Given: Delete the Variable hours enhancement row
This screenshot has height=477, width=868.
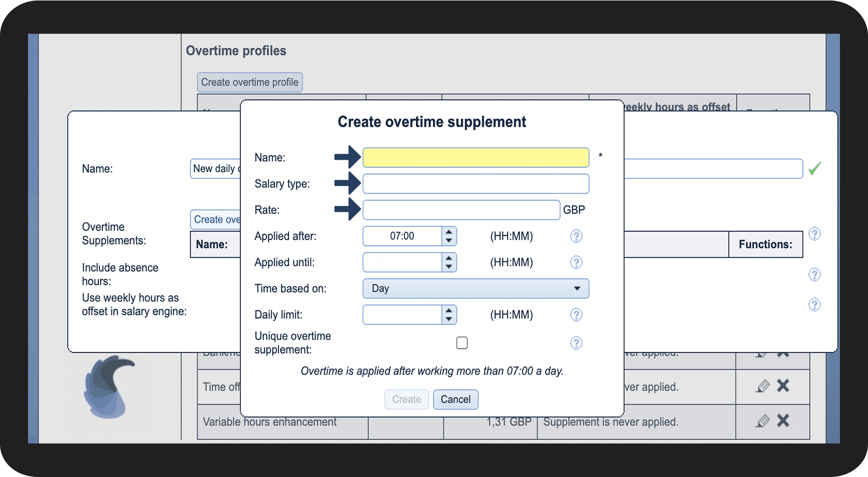Looking at the screenshot, I should click(x=783, y=421).
